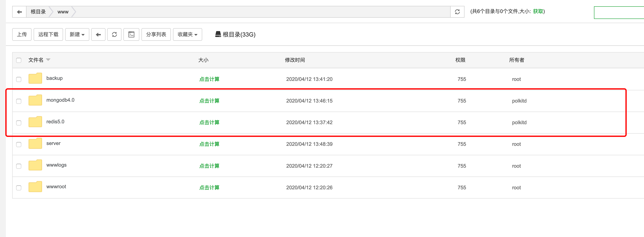The height and width of the screenshot is (237, 644).
Task: Open the wwwlogs folder icon
Action: pos(35,165)
